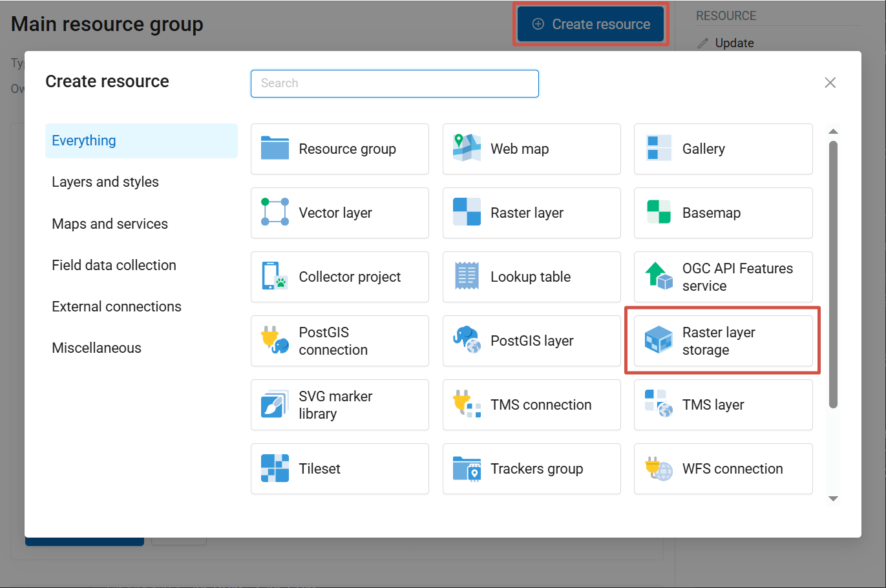Click the Create resource button
The width and height of the screenshot is (886, 588).
591,25
